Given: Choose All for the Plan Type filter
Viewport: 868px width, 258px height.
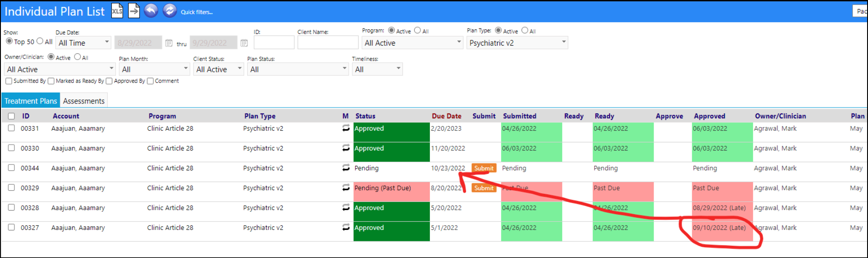Looking at the screenshot, I should tap(525, 30).
